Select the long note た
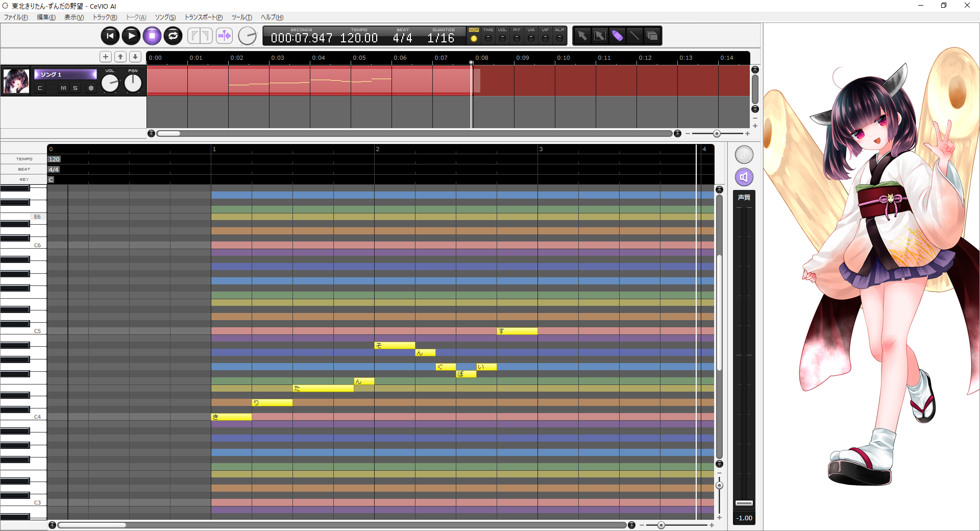Viewport: 980px width, 531px height. point(323,389)
